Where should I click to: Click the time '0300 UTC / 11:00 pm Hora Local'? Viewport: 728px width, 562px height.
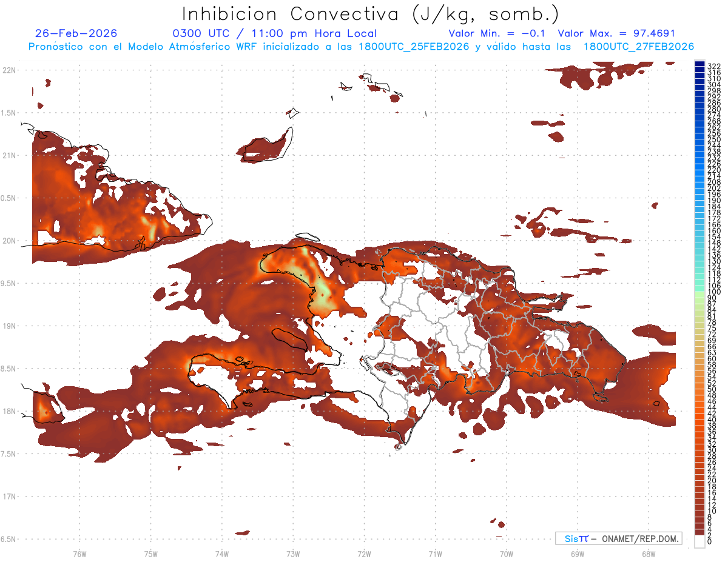click(274, 33)
